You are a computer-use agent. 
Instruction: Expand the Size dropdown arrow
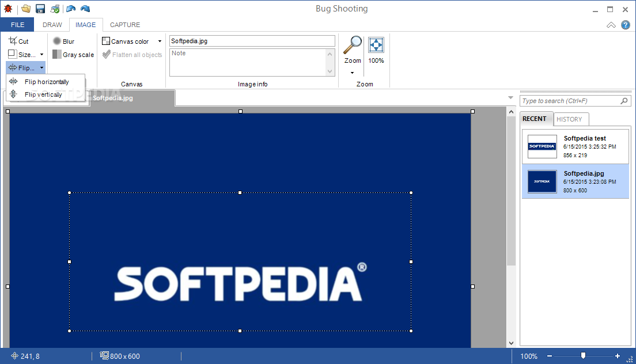42,54
